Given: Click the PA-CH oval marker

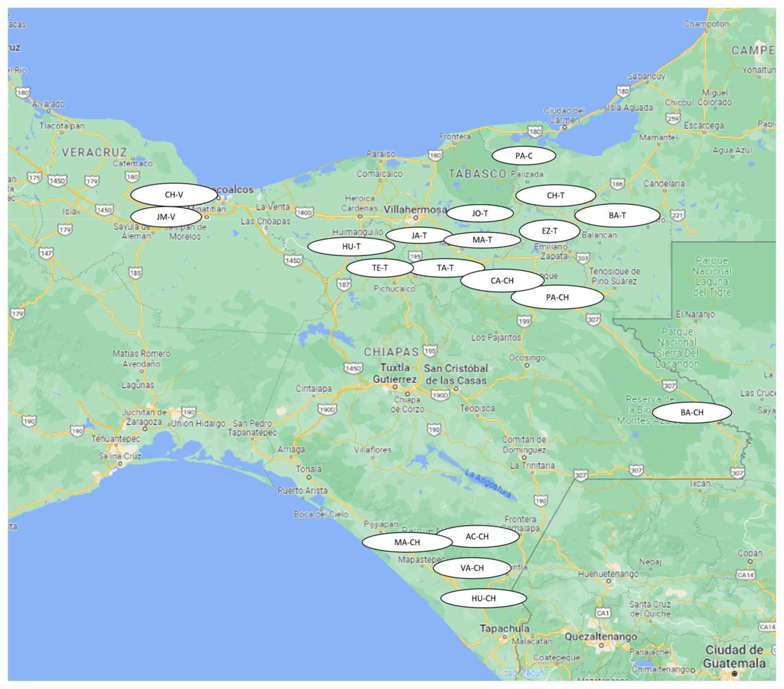Looking at the screenshot, I should [557, 297].
